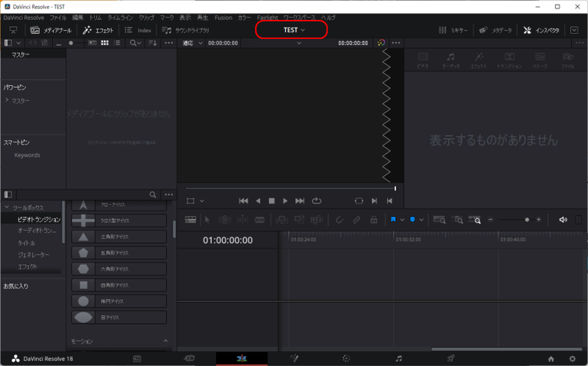
Task: Mute timeline audio speaker icon
Action: coord(563,220)
